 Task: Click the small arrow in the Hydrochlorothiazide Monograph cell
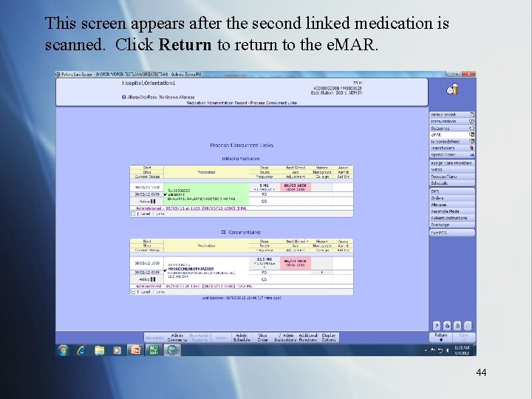[321, 272]
